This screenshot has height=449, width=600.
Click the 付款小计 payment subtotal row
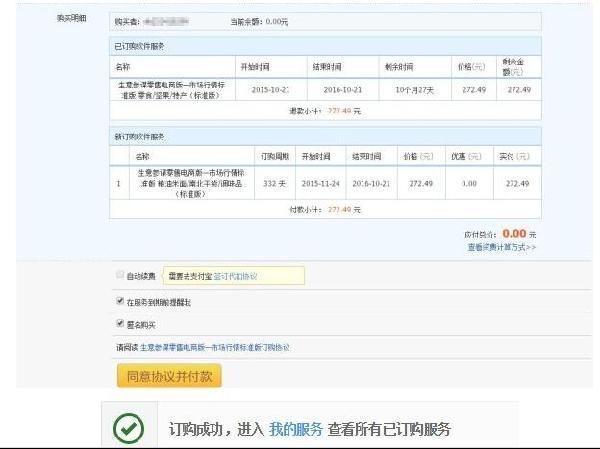coord(325,209)
